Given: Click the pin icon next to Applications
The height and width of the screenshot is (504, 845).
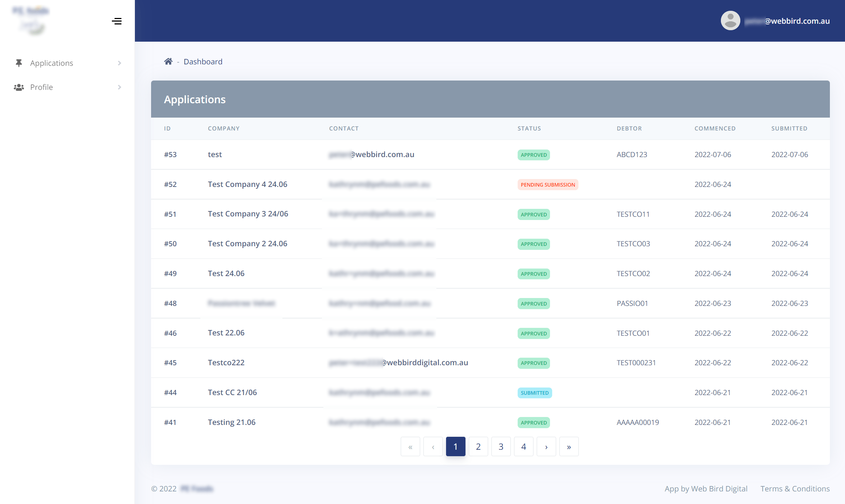Looking at the screenshot, I should click(x=19, y=63).
